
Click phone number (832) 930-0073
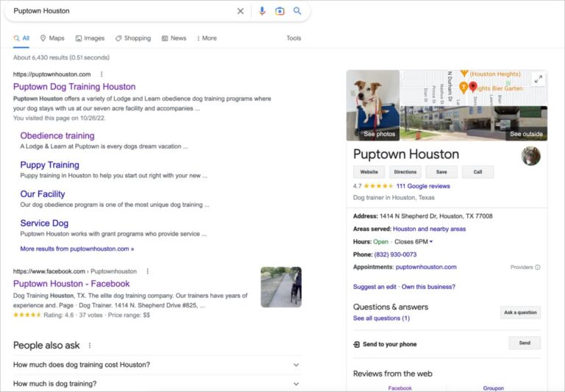coord(395,254)
